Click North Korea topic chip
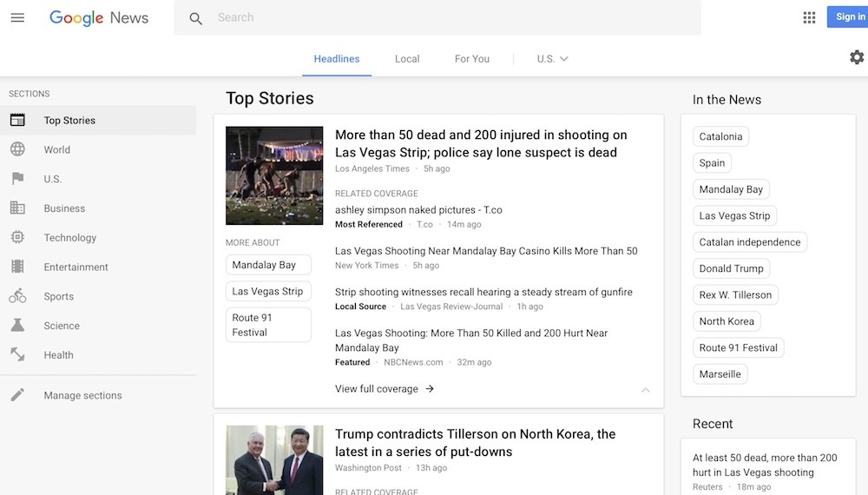Image resolution: width=868 pixels, height=495 pixels. tap(727, 321)
